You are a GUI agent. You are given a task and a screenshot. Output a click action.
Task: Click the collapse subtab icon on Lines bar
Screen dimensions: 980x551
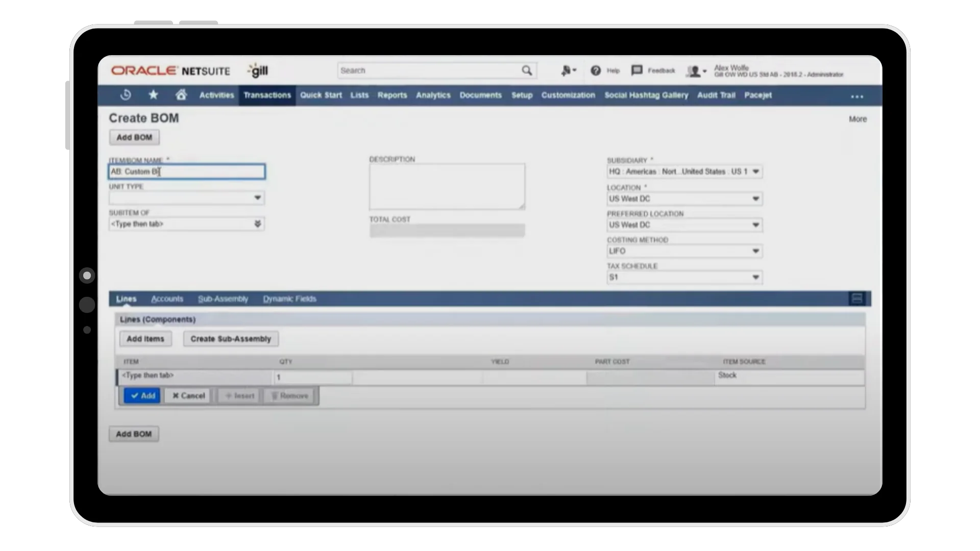point(857,298)
